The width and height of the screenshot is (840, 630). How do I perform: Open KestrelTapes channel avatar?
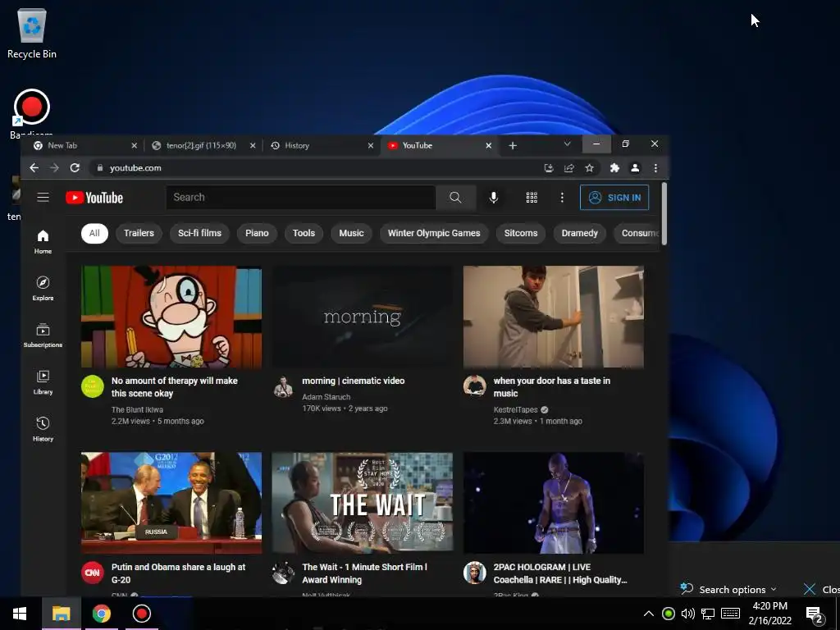(x=475, y=386)
